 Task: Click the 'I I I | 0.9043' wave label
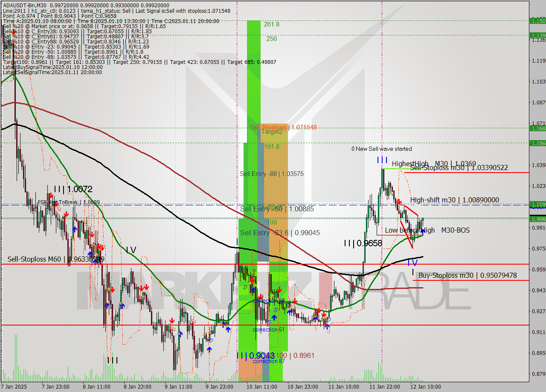pyautogui.click(x=256, y=355)
